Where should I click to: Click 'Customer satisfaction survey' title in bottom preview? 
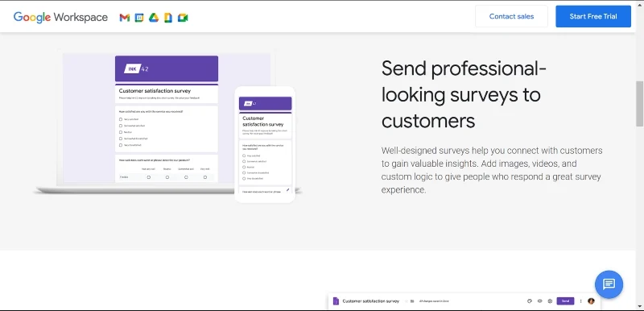coord(371,301)
